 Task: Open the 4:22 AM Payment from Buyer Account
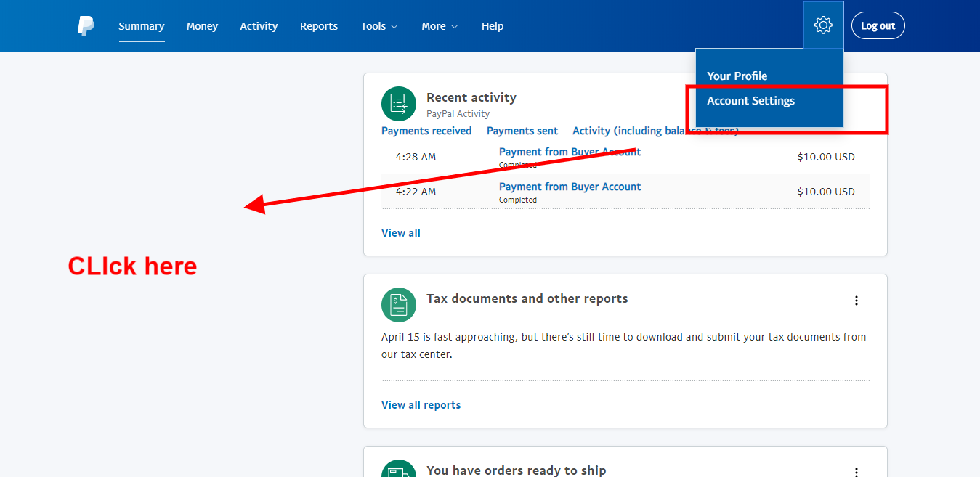570,187
